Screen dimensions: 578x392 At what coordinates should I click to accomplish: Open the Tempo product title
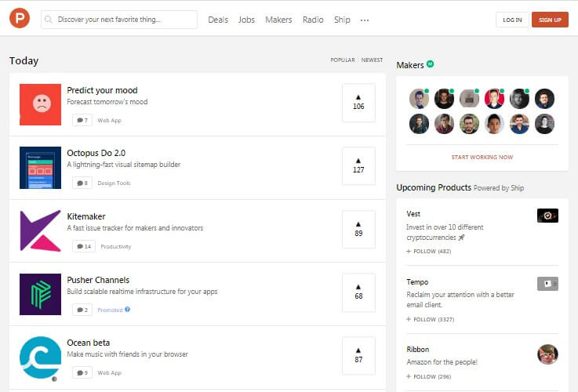[417, 281]
